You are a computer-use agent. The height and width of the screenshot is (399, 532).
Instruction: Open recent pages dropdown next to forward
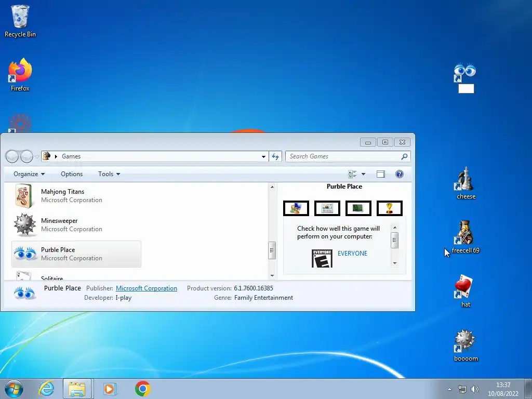point(37,156)
